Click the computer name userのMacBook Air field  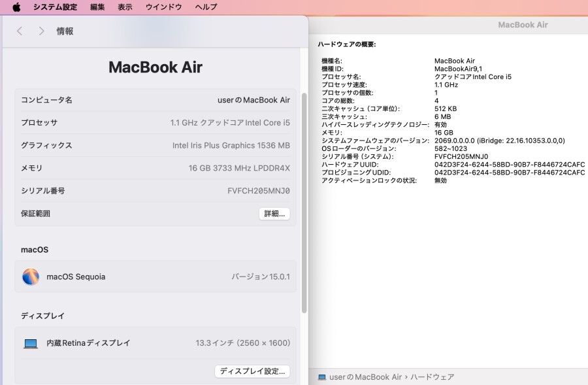pyautogui.click(x=253, y=100)
